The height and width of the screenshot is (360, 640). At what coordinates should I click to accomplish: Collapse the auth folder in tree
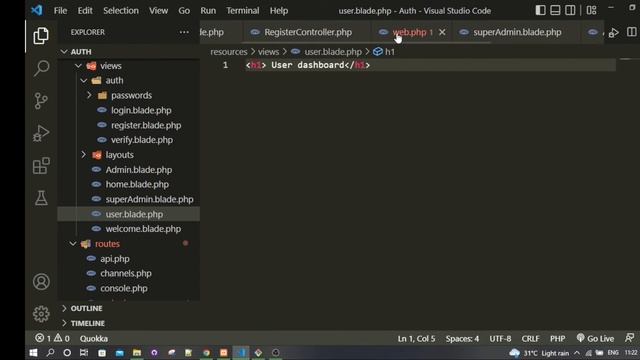coord(114,80)
